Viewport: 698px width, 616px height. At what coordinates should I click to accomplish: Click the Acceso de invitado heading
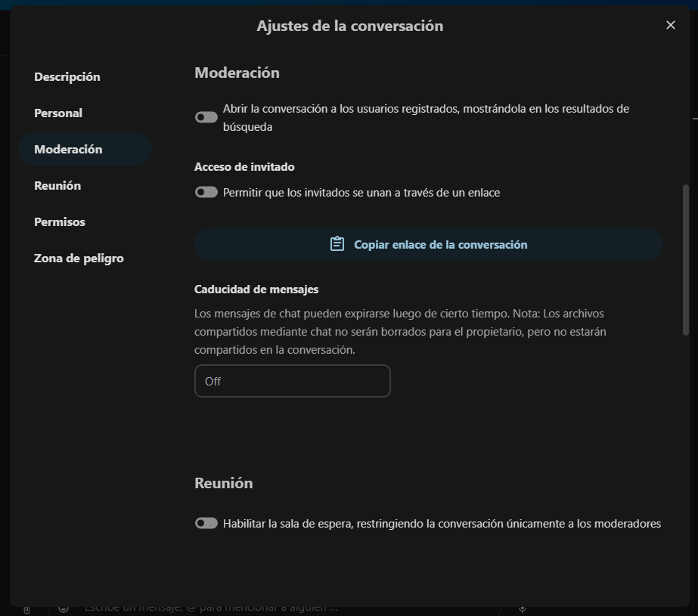pos(244,167)
